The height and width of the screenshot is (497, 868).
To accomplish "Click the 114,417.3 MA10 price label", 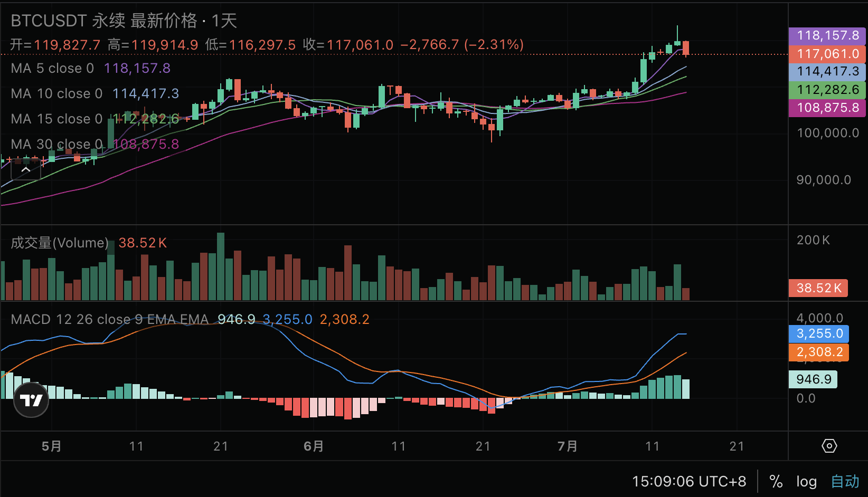I will click(827, 72).
